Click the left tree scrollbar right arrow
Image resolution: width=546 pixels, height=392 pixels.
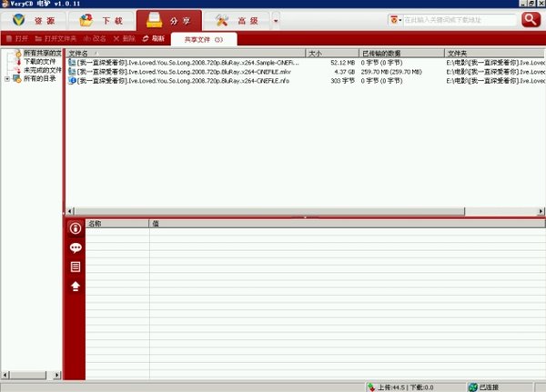click(57, 375)
